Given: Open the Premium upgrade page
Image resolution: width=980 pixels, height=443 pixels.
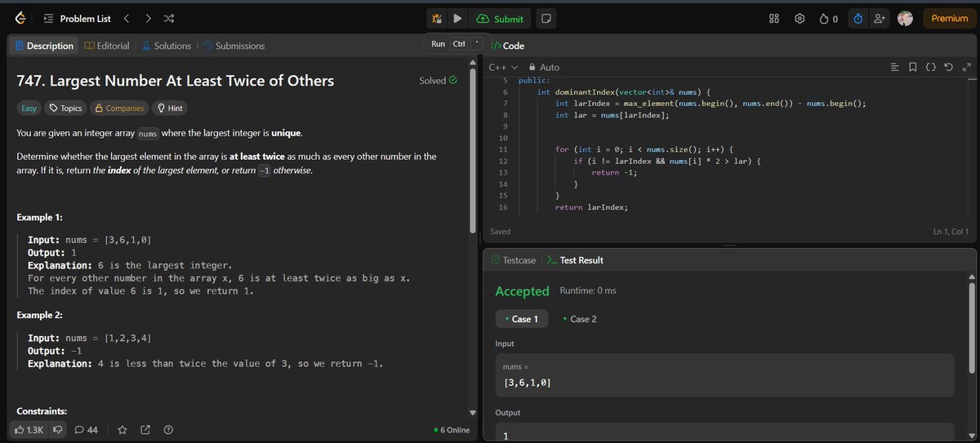Looking at the screenshot, I should (x=949, y=18).
